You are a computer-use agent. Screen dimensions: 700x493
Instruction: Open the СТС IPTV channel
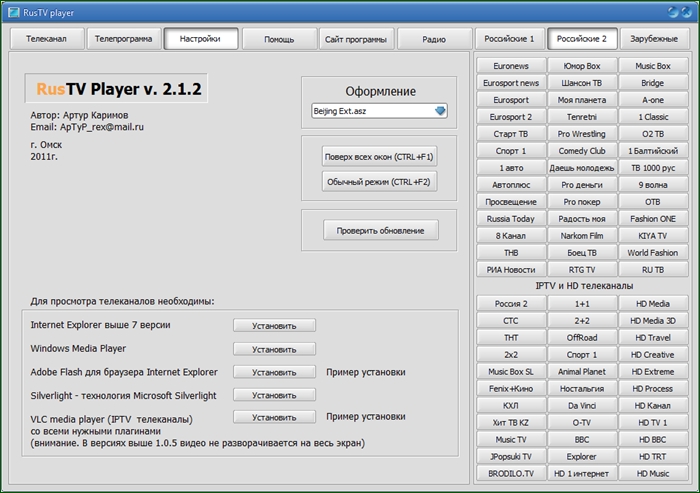click(511, 320)
